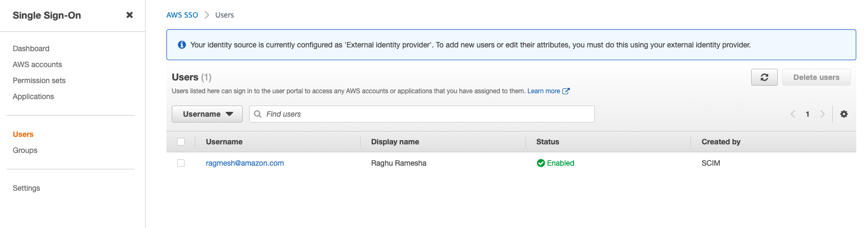The width and height of the screenshot is (868, 228).
Task: Close the Single Sign-On sidebar panel
Action: point(129,15)
